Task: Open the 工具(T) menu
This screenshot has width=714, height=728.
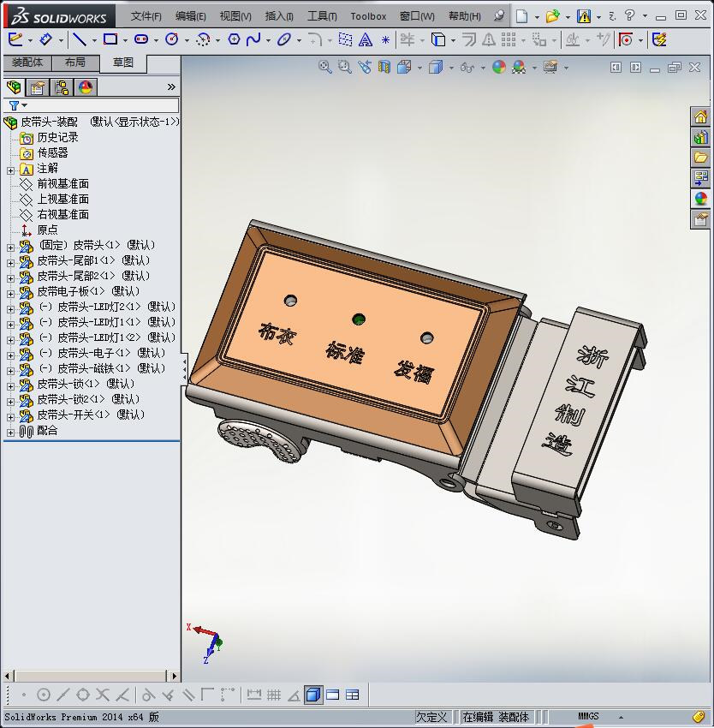Action: coord(322,16)
